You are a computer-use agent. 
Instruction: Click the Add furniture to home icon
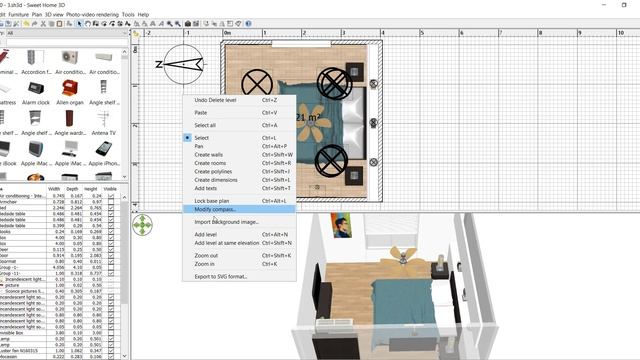(x=69, y=24)
